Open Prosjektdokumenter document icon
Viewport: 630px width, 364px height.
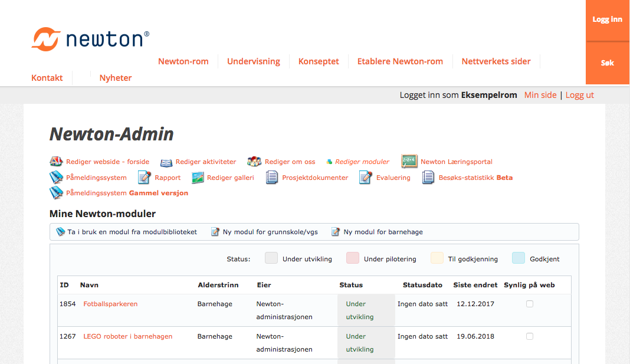tap(272, 178)
